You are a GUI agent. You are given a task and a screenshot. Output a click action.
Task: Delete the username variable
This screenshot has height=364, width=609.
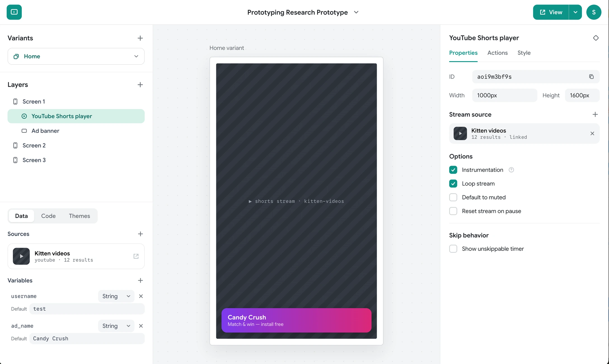(x=141, y=296)
